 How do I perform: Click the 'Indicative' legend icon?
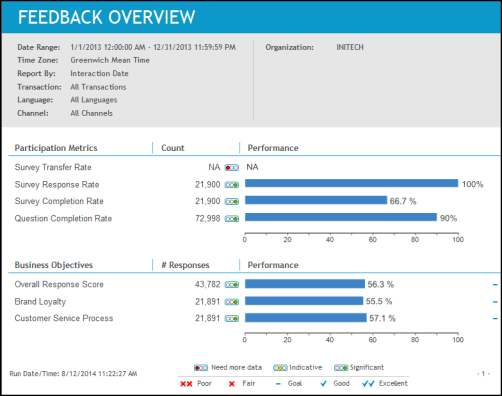click(280, 368)
